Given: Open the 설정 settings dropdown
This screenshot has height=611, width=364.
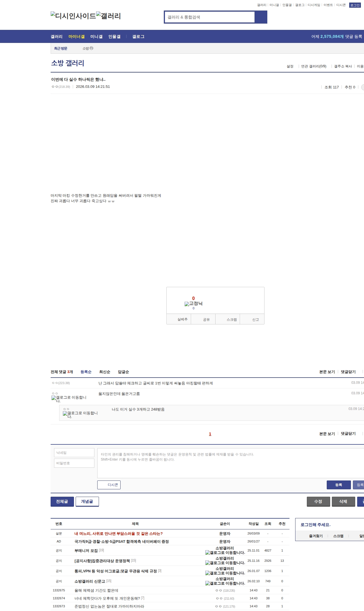Looking at the screenshot, I should tap(290, 66).
